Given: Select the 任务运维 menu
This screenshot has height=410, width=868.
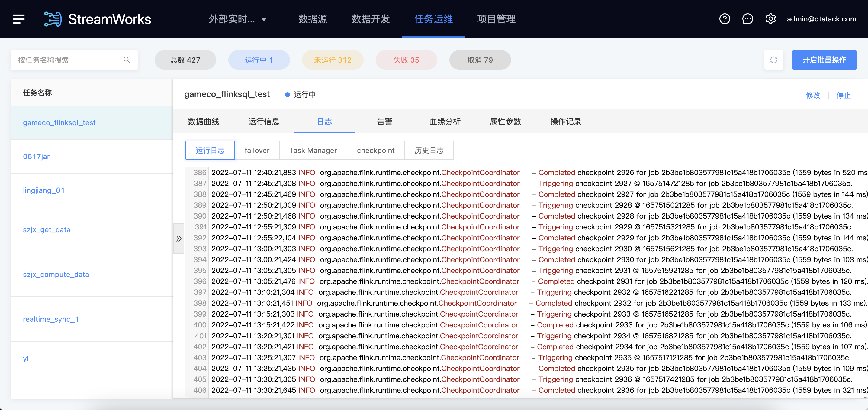Looking at the screenshot, I should pyautogui.click(x=433, y=19).
